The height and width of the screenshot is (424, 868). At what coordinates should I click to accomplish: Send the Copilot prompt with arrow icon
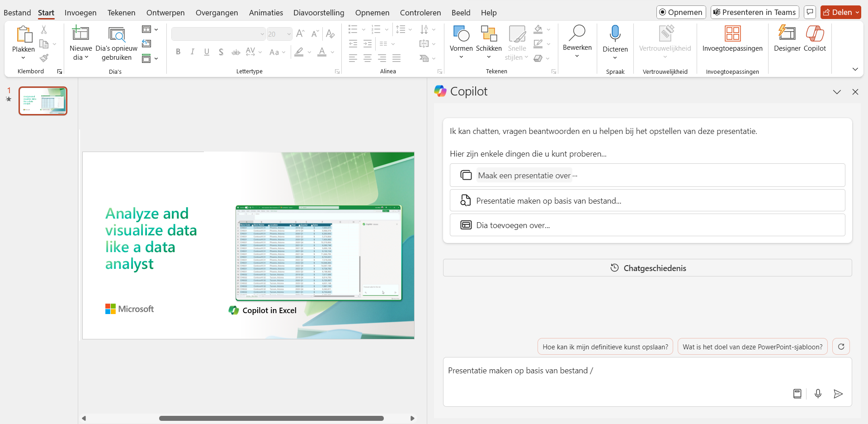pyautogui.click(x=838, y=394)
